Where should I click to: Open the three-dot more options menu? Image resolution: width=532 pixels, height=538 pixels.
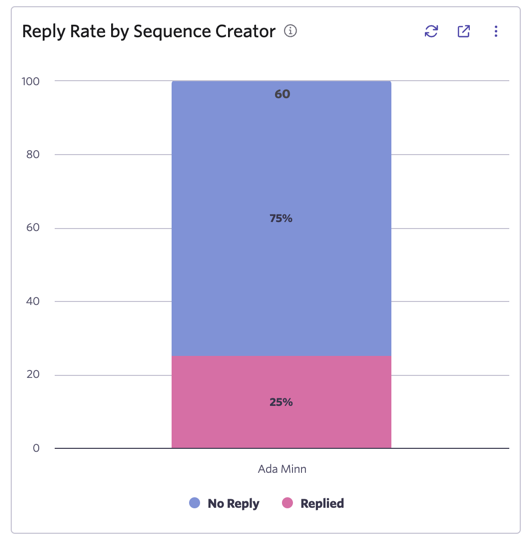click(496, 31)
